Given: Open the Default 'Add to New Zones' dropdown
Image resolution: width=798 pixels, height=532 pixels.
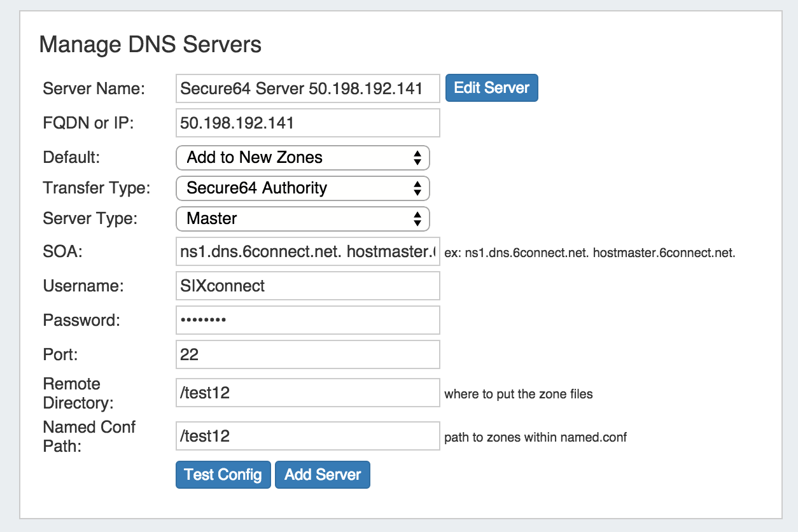Looking at the screenshot, I should tap(302, 157).
